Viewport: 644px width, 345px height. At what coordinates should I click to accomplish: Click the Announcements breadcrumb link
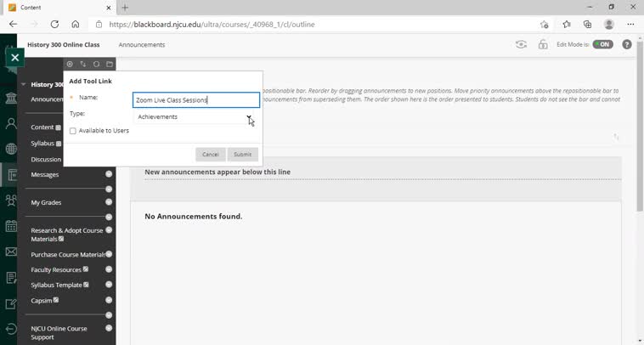click(x=142, y=45)
